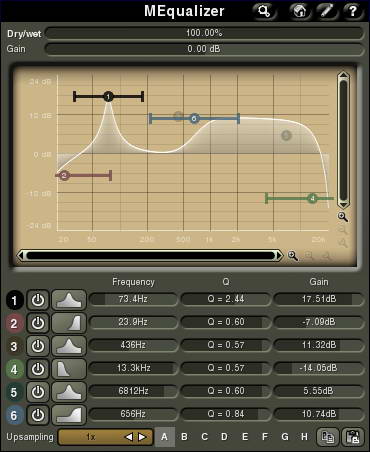Screen dimensions: 370x452
Task: Toggle band 2 power button
Action: coord(38,323)
